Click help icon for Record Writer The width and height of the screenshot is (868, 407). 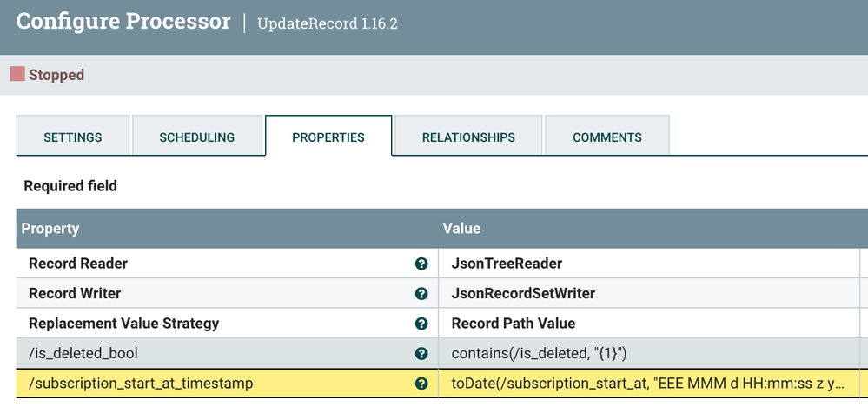point(421,293)
